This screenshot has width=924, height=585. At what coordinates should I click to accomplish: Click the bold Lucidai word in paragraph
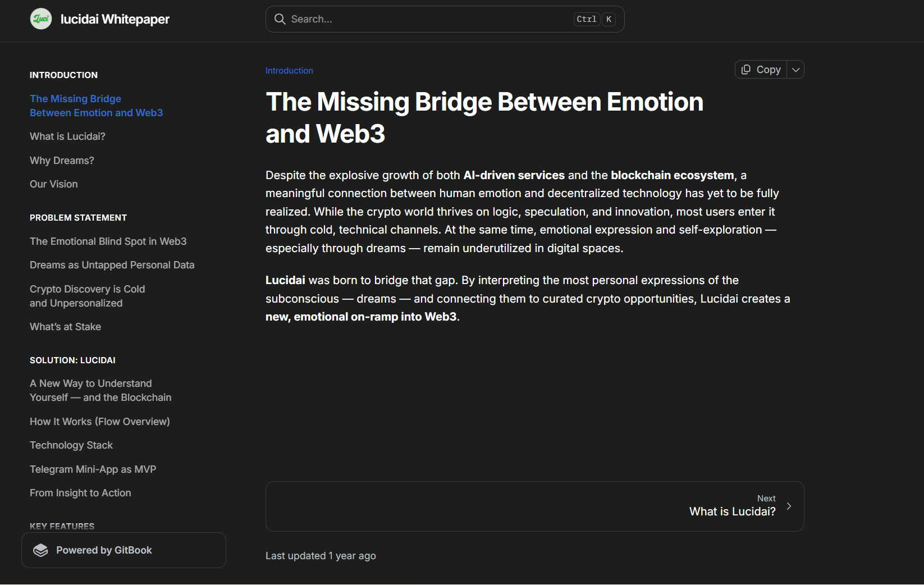285,280
